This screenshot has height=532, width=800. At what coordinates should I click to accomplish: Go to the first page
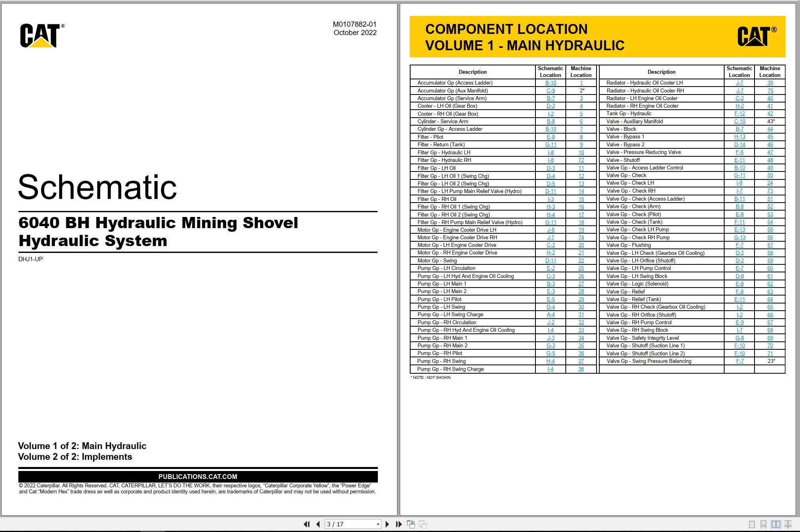point(306,524)
